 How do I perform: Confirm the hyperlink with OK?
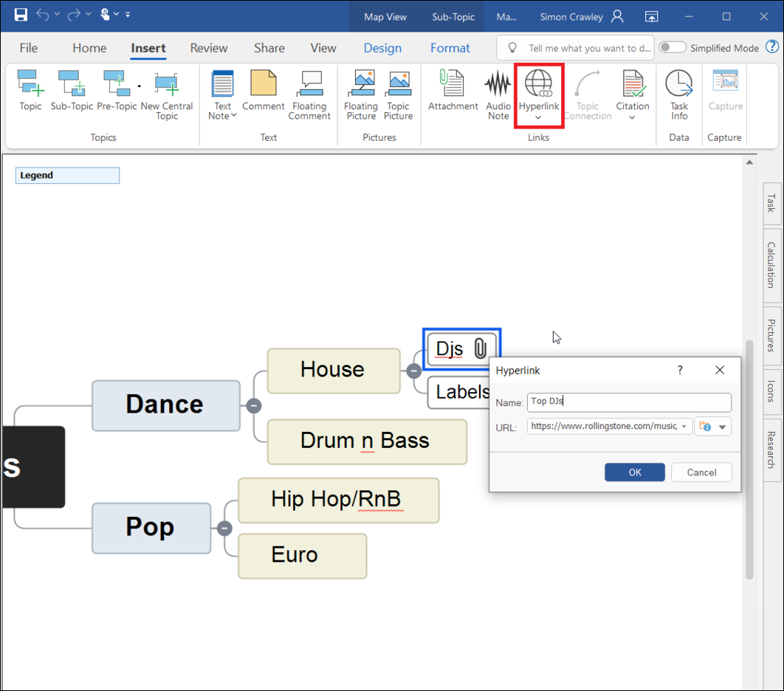tap(634, 472)
